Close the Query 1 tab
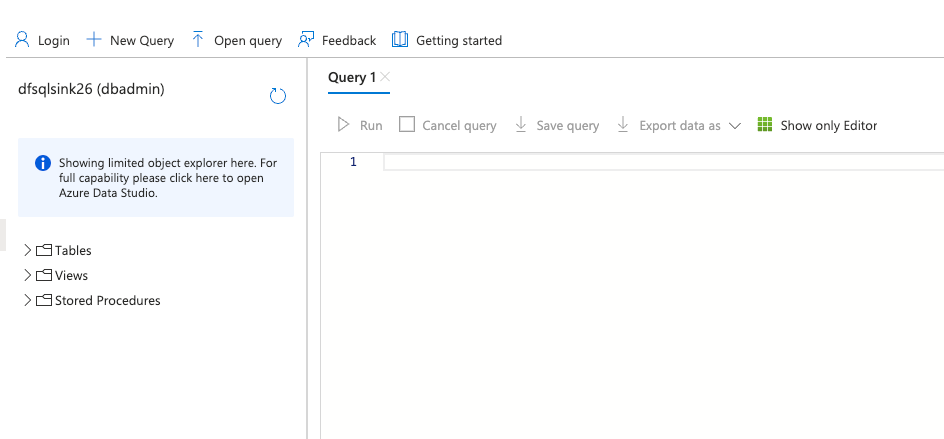This screenshot has width=944, height=439. pos(385,76)
